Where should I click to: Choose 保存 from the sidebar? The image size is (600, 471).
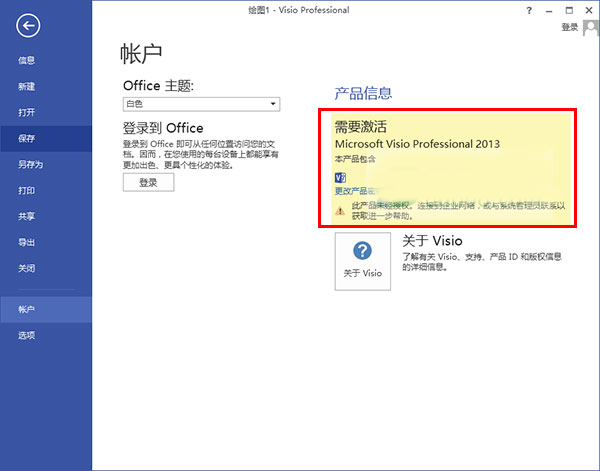46,138
